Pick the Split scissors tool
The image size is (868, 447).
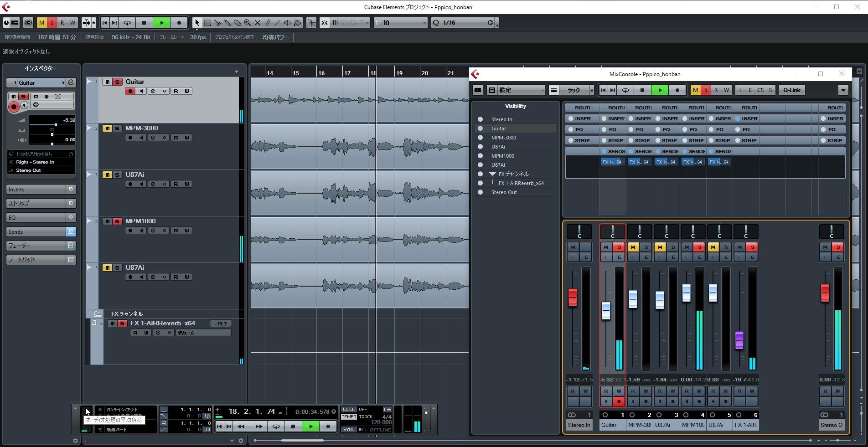point(217,23)
